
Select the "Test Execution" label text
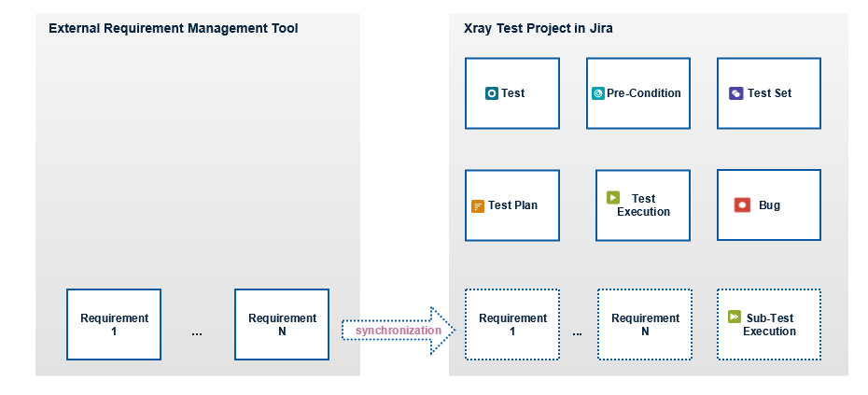643,205
